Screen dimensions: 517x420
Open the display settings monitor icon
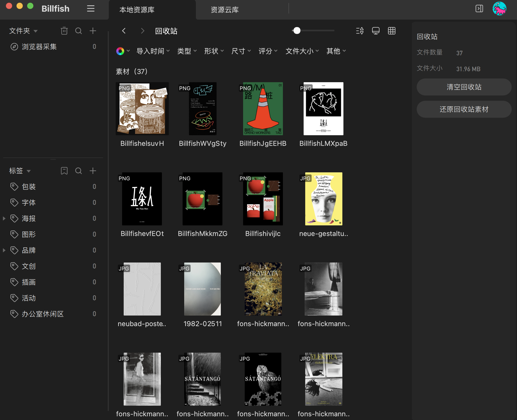tap(376, 31)
